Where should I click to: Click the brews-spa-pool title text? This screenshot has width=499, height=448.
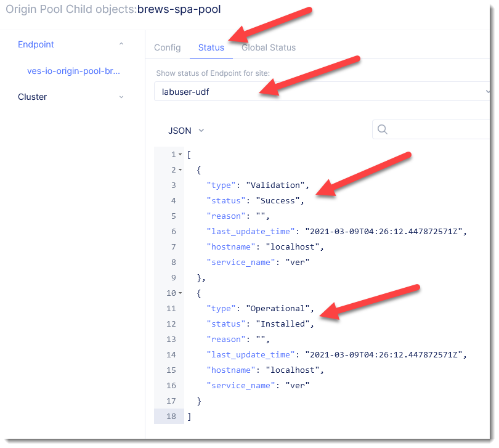coord(179,10)
